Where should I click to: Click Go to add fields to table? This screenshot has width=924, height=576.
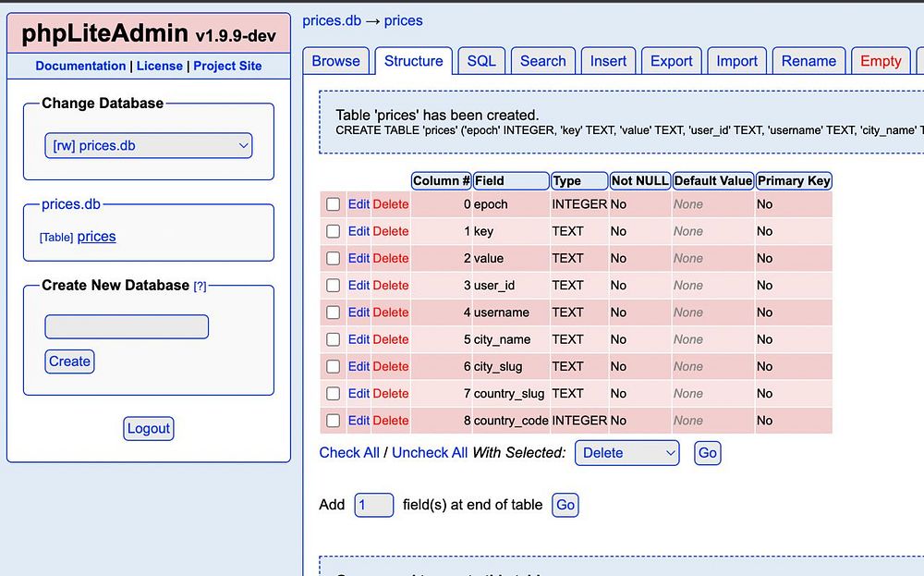pyautogui.click(x=565, y=505)
